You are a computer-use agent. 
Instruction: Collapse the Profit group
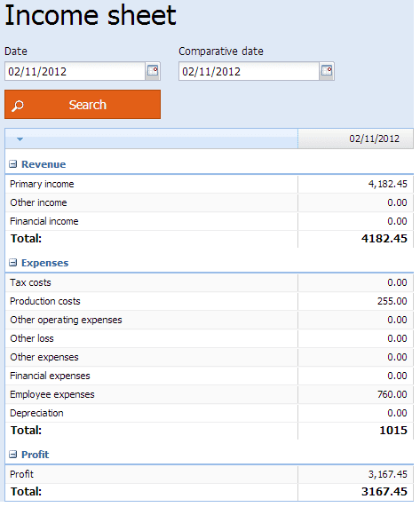[x=12, y=455]
